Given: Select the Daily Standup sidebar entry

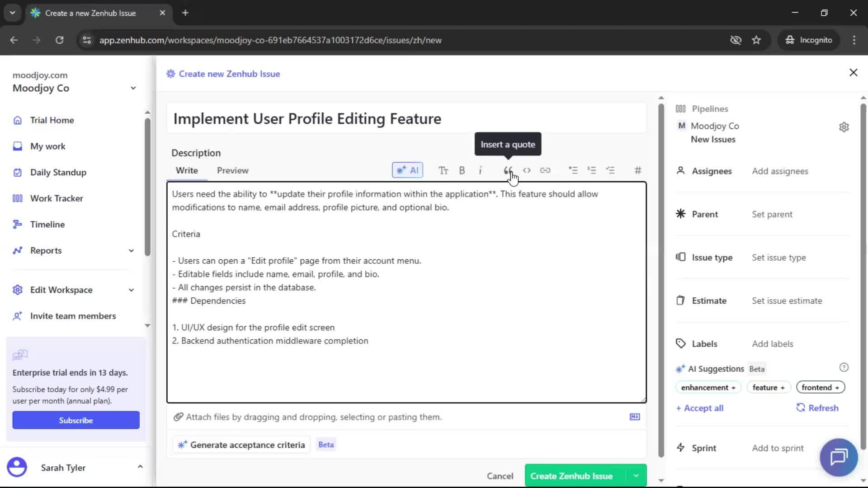Looking at the screenshot, I should point(57,172).
